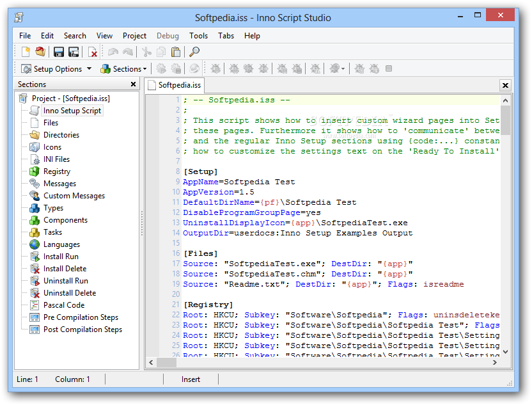Click the Undo arrow icon

(113, 52)
